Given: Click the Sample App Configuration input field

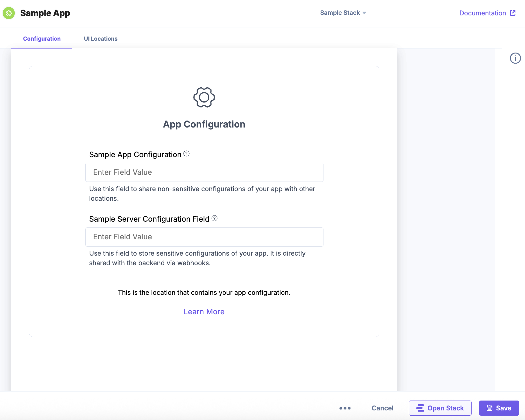Looking at the screenshot, I should 204,172.
